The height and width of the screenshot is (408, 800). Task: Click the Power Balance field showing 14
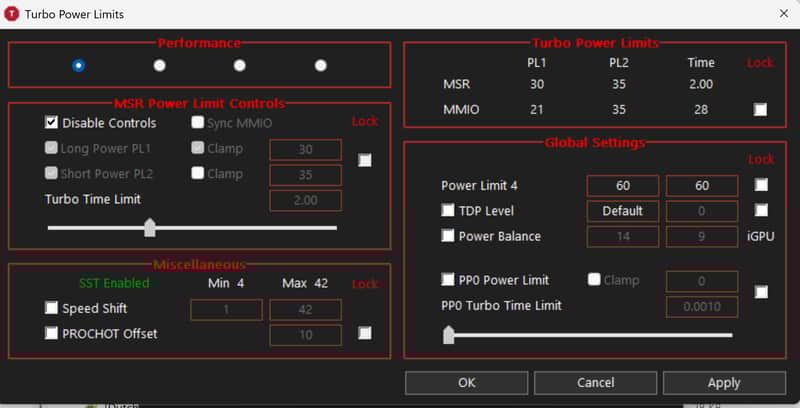tap(623, 237)
